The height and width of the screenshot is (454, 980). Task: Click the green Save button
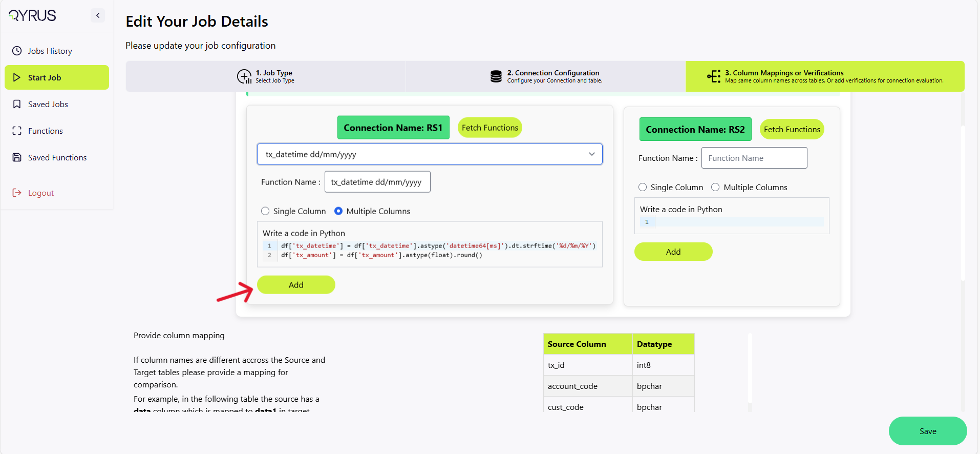tap(927, 431)
